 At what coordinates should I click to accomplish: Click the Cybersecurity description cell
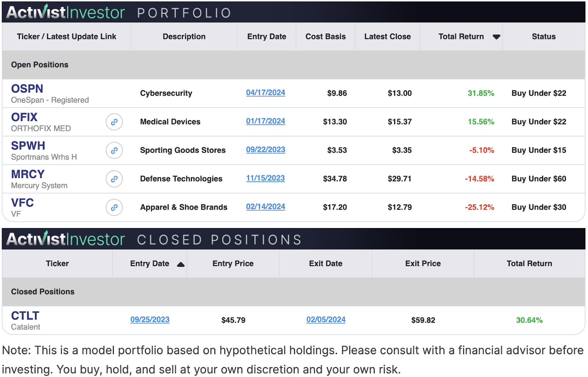[166, 93]
